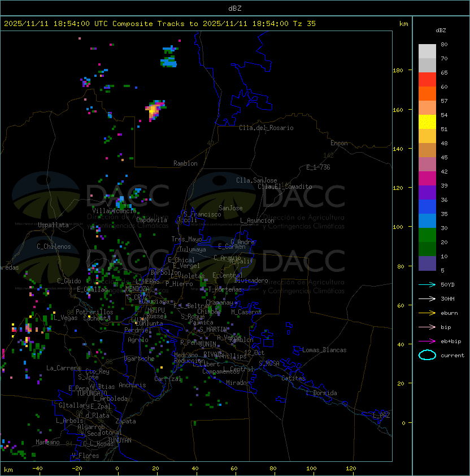470x476 pixels.
Task: Click the L_PAZ map label
Action: click(381, 416)
